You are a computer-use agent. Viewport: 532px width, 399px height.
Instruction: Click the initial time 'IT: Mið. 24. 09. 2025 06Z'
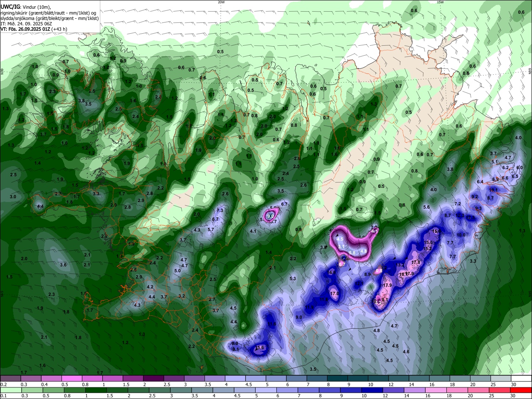(27, 24)
